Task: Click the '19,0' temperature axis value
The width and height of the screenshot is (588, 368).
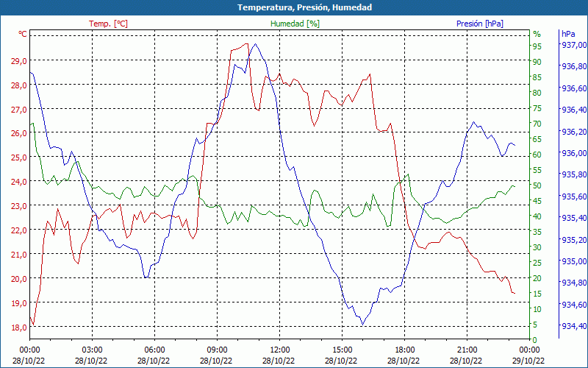Action: click(19, 303)
